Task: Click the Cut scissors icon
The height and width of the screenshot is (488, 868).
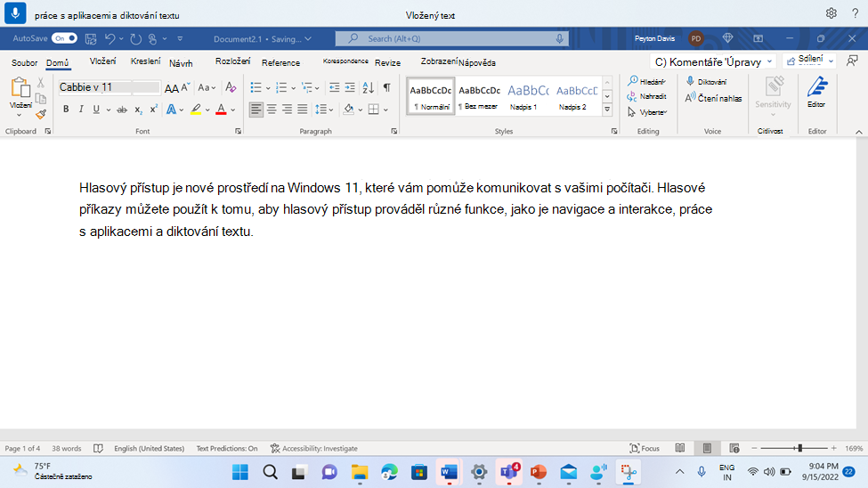Action: (40, 83)
